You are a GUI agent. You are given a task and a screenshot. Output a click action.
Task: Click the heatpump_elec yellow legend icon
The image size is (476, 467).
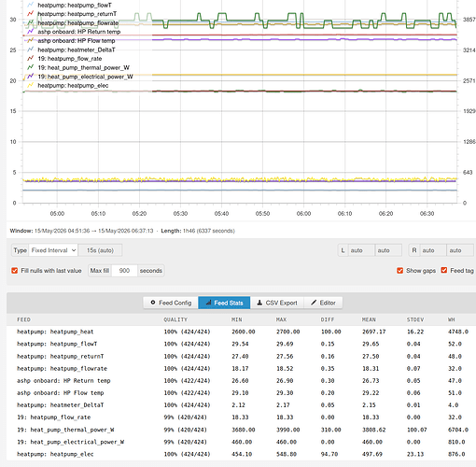tap(30, 85)
